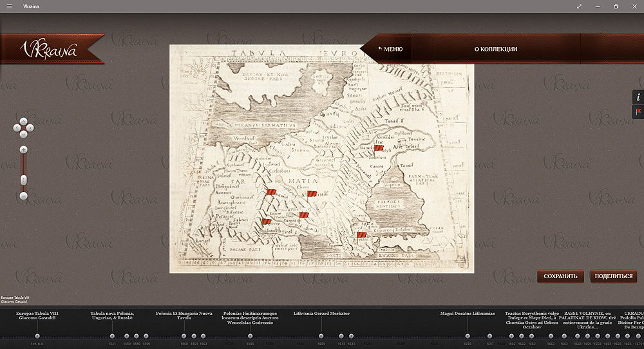The width and height of the screenshot is (644, 349).
Task: Select the 1560 timeline marker
Action: (x=184, y=336)
